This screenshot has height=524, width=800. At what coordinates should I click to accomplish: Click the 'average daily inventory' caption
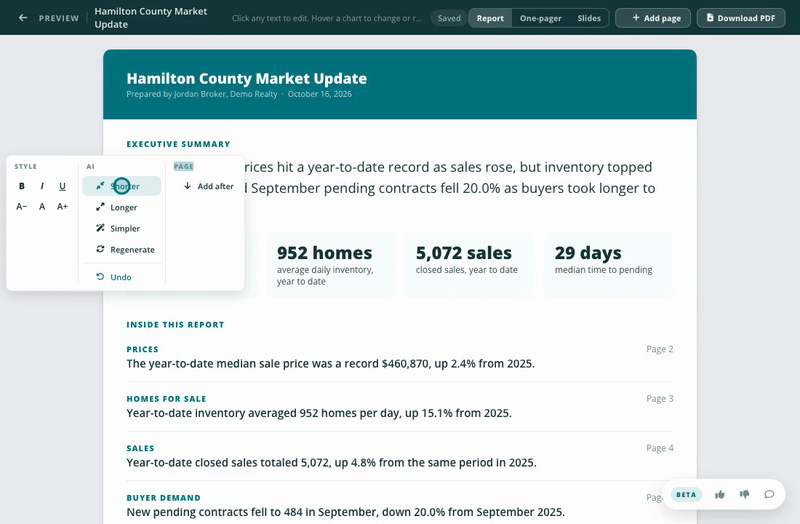325,276
